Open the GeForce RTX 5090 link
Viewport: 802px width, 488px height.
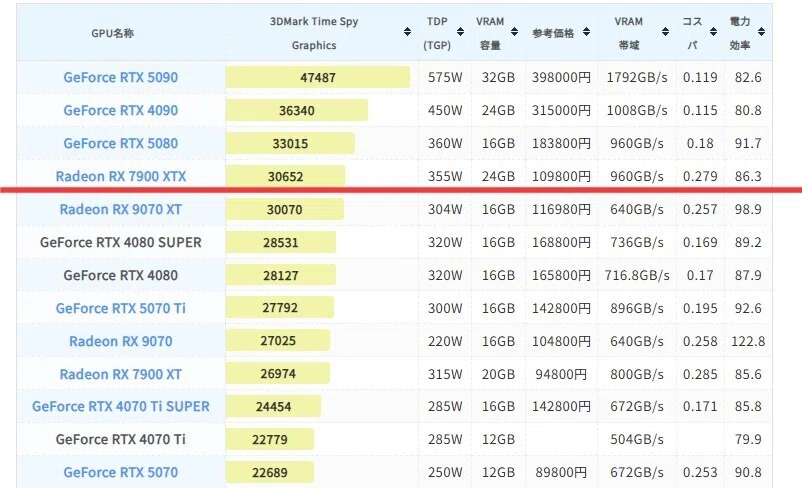pyautogui.click(x=121, y=77)
